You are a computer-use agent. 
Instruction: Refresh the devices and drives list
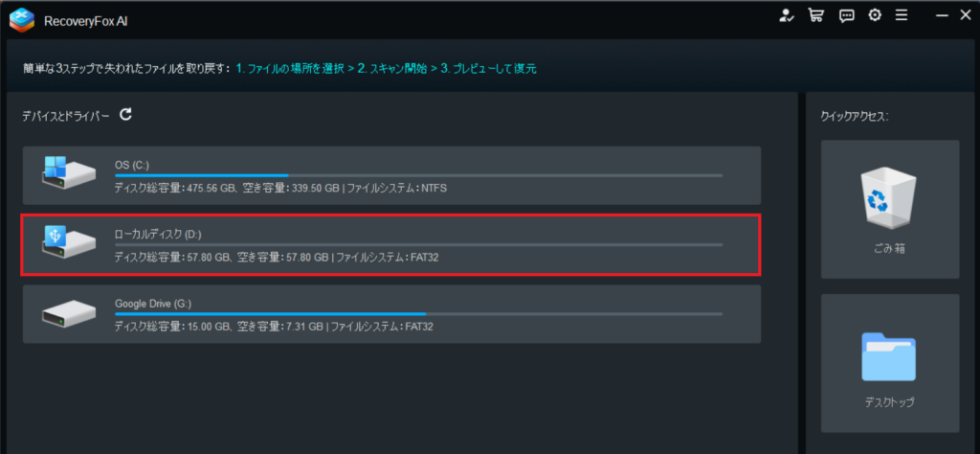tap(125, 115)
